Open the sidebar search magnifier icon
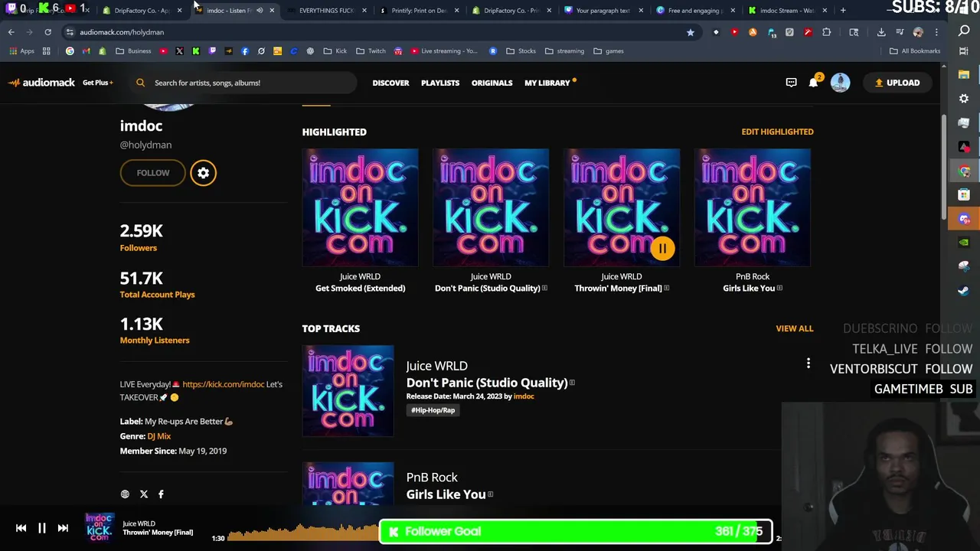Image resolution: width=980 pixels, height=551 pixels. pyautogui.click(x=964, y=31)
